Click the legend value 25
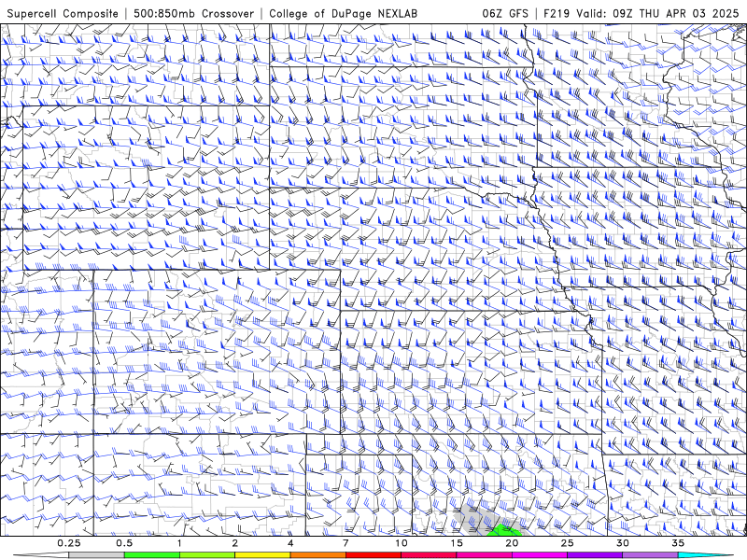The width and height of the screenshot is (747, 560). click(568, 543)
